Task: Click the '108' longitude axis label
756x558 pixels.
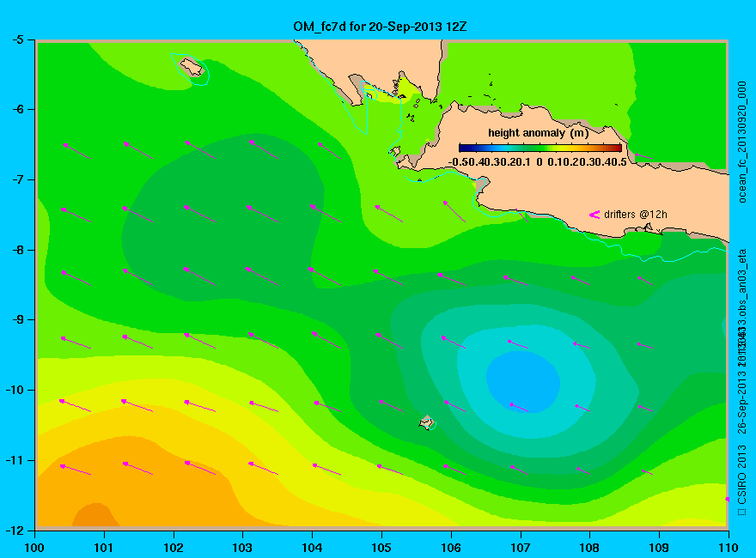Action: (x=589, y=548)
